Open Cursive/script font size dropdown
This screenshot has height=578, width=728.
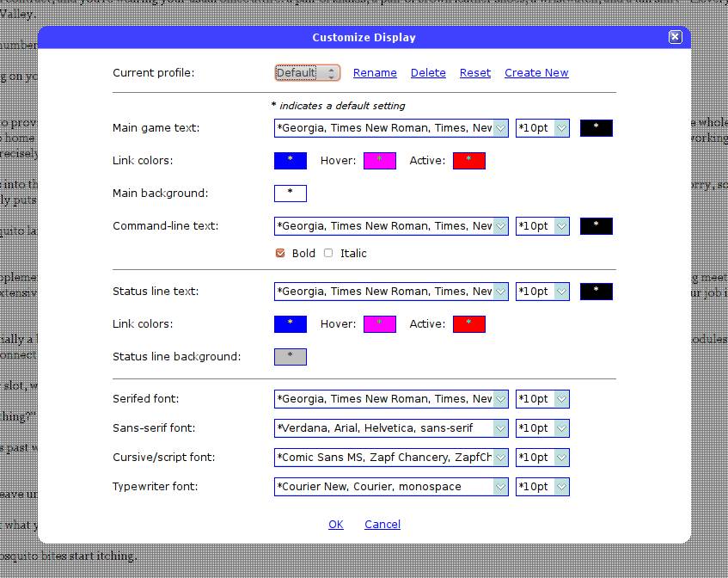[x=542, y=458]
